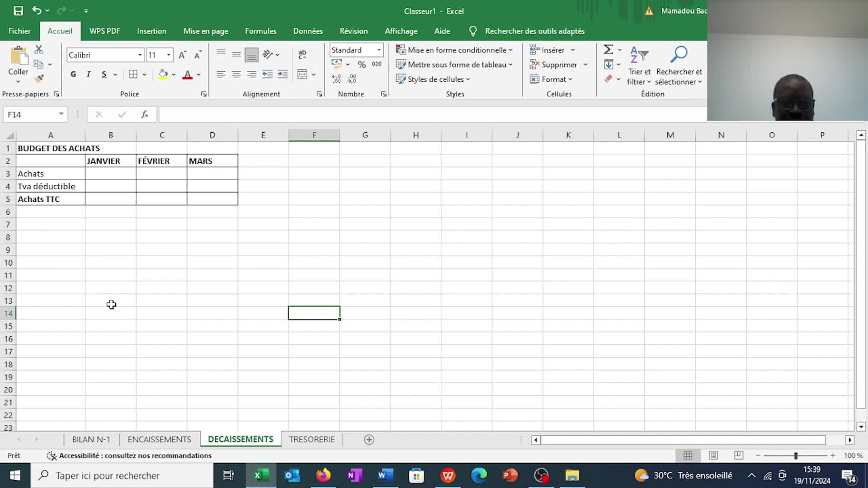Click the AutoSum sigma icon

coord(609,50)
